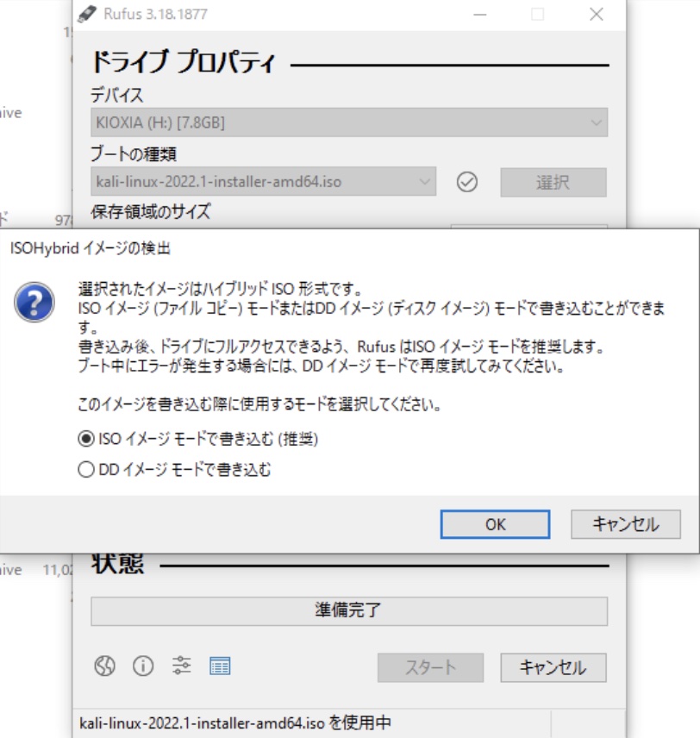
Task: Click the 保存領域のサイズ label
Action: [x=151, y=212]
